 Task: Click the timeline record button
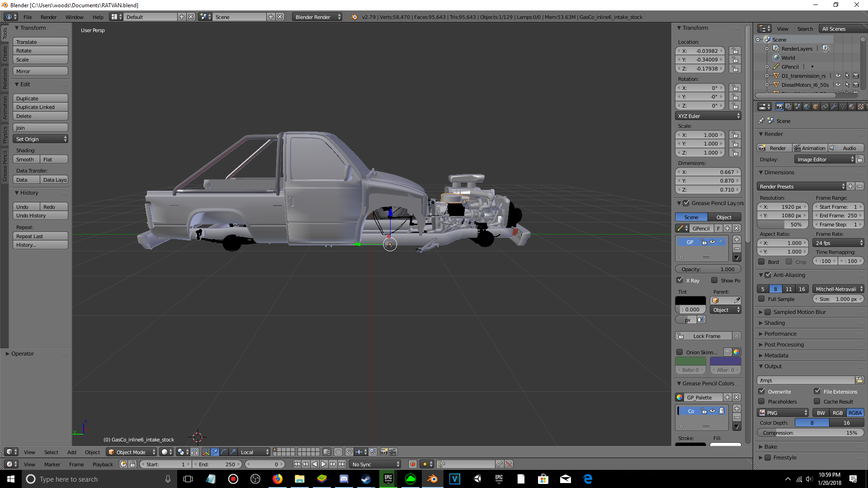[x=412, y=464]
